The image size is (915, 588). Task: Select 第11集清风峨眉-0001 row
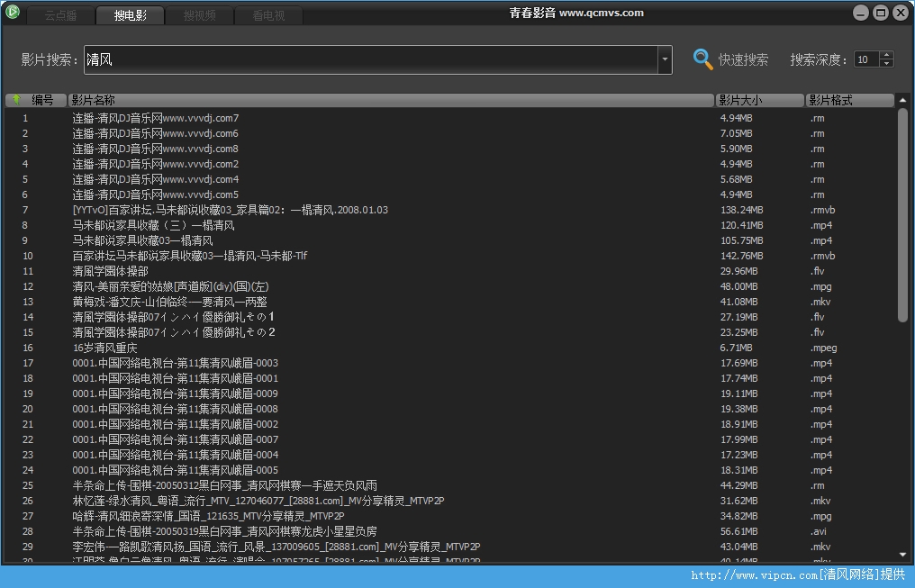click(449, 378)
